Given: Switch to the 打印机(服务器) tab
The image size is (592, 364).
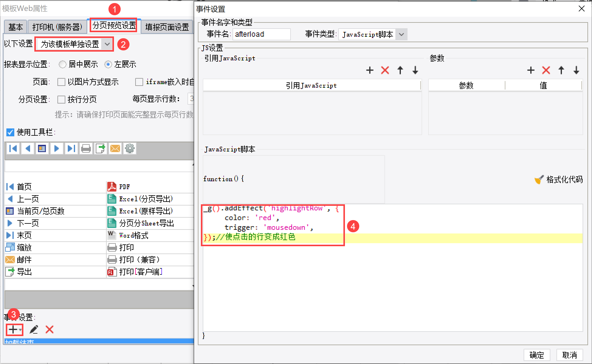Looking at the screenshot, I should pos(57,27).
